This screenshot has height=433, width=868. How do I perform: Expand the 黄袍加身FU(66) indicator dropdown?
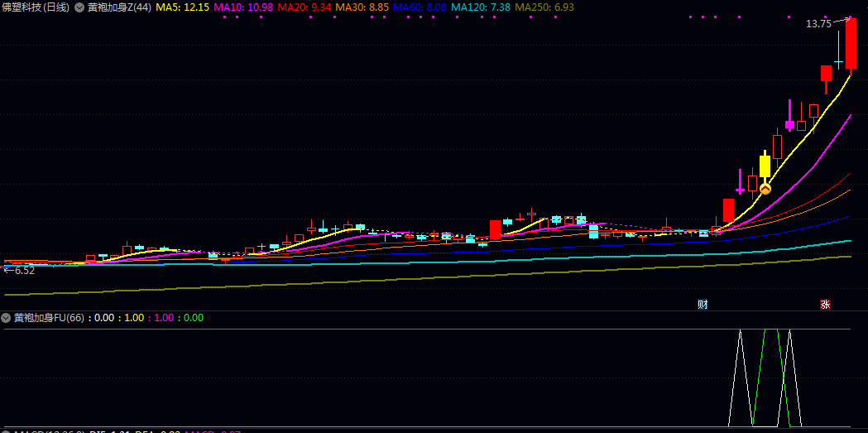(7, 318)
